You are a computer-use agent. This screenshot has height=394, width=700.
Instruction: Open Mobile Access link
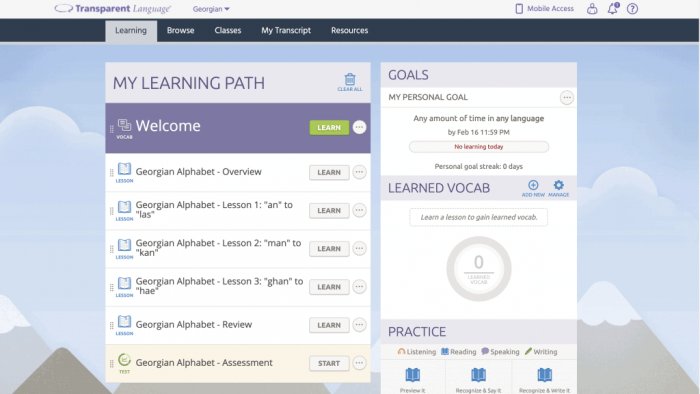click(545, 8)
